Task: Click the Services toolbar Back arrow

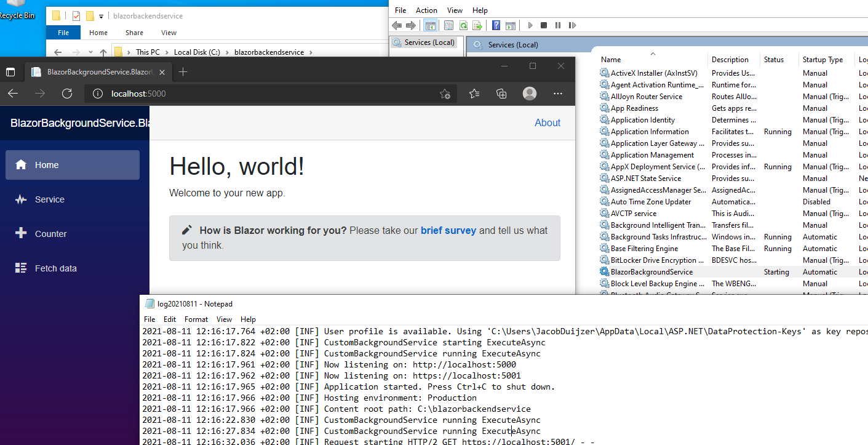Action: pyautogui.click(x=397, y=25)
